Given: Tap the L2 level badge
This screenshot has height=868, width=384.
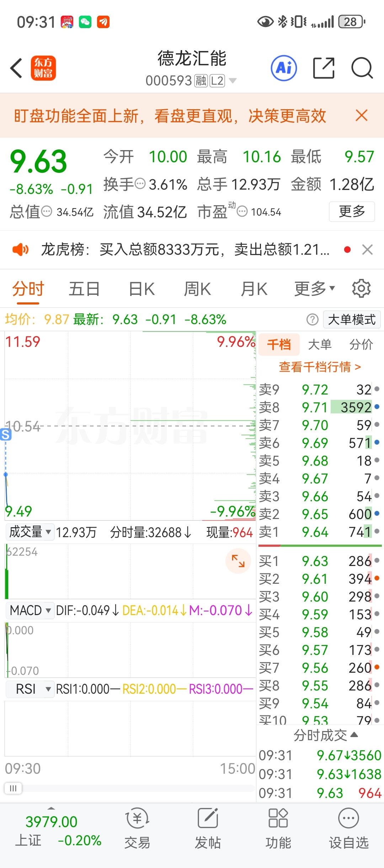Looking at the screenshot, I should 217,81.
